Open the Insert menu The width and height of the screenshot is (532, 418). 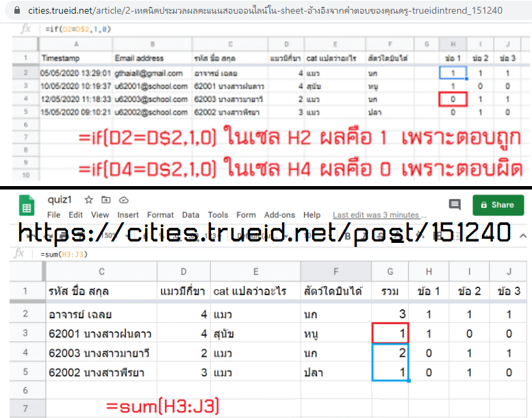tap(128, 215)
